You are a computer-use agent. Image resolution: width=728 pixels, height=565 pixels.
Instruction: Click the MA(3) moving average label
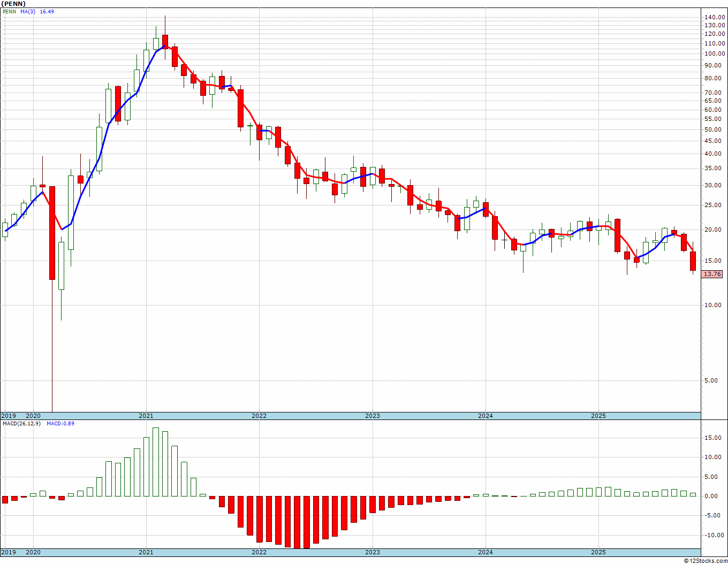(28, 12)
